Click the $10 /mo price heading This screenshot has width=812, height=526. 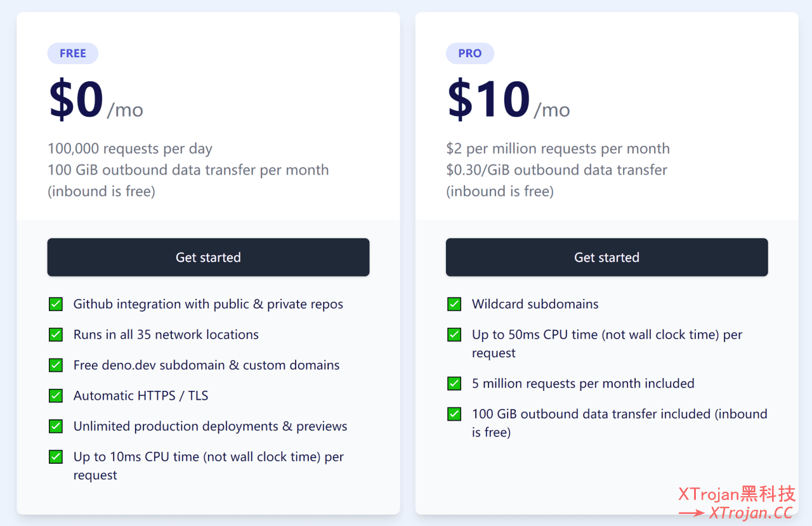point(508,100)
